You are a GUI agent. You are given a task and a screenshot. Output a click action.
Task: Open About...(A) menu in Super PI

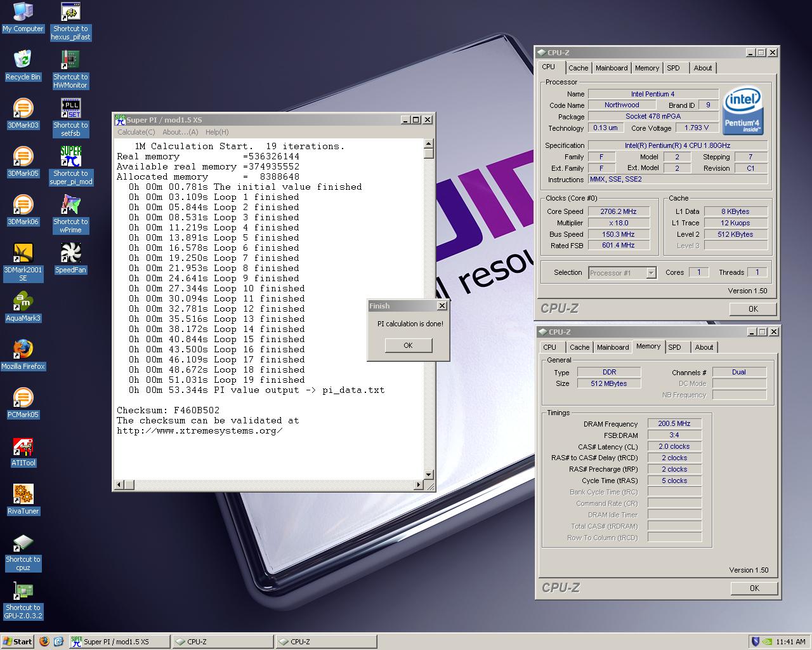tap(180, 132)
